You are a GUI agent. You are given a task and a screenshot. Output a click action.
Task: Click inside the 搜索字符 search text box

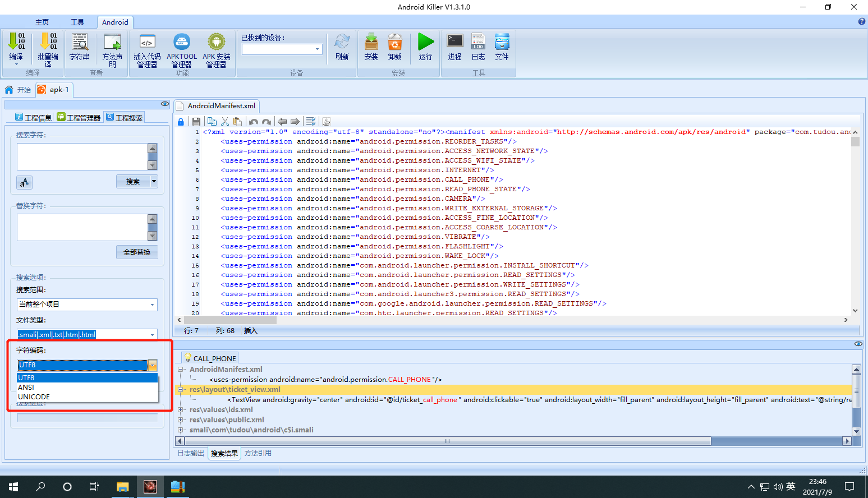(82, 156)
